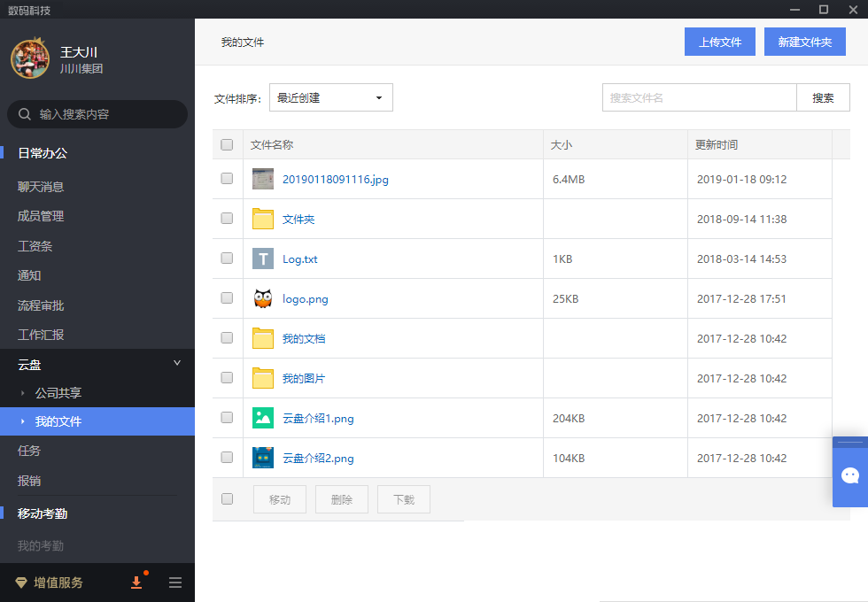Open 工作汇报 in the sidebar

pyautogui.click(x=41, y=335)
